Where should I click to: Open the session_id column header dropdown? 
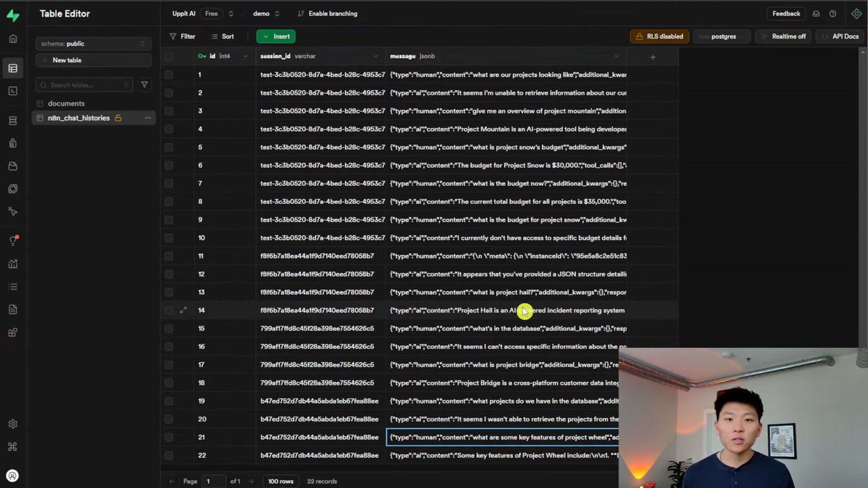coord(375,56)
